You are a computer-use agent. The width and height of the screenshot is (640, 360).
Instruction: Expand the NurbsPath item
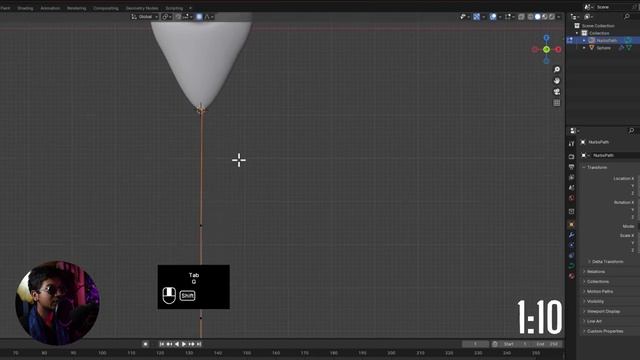[584, 40]
